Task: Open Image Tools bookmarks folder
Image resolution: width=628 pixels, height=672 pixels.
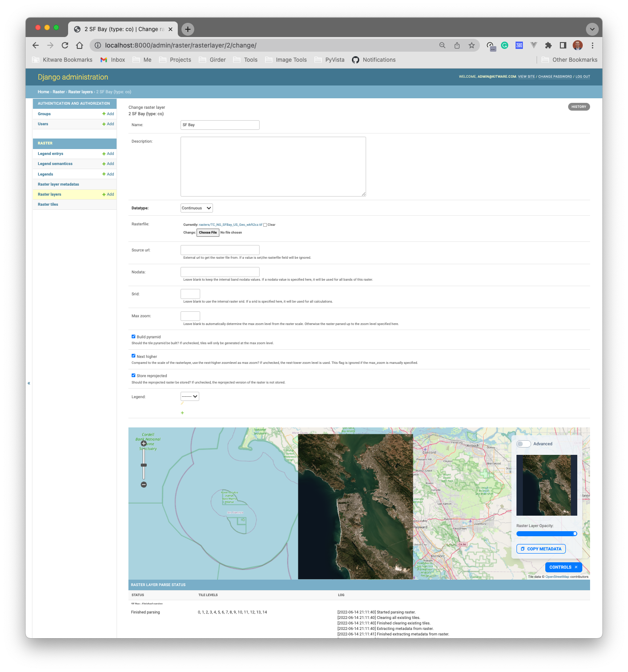Action: pos(286,60)
